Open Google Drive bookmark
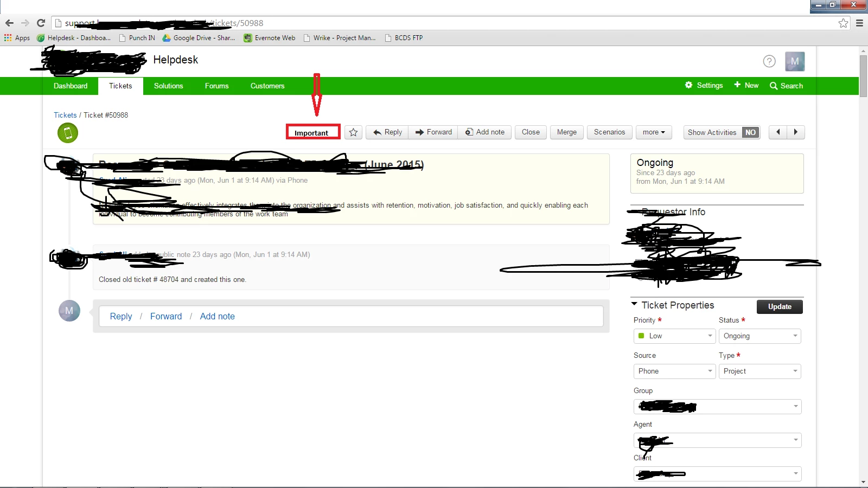This screenshot has width=868, height=488. [x=199, y=38]
